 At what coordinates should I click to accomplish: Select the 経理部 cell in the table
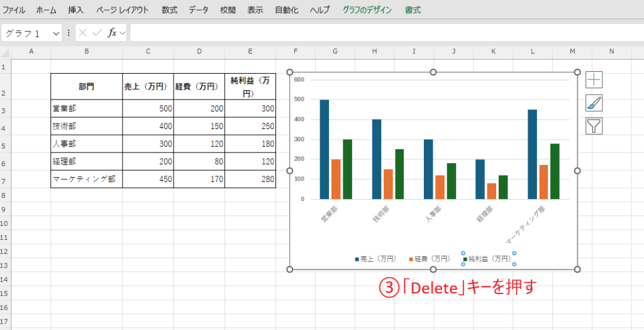86,162
